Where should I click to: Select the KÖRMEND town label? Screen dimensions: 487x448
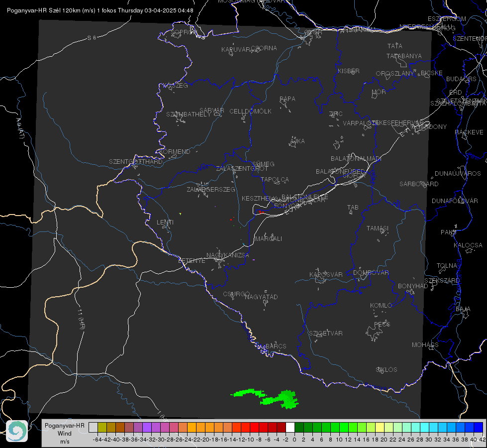[175, 152]
